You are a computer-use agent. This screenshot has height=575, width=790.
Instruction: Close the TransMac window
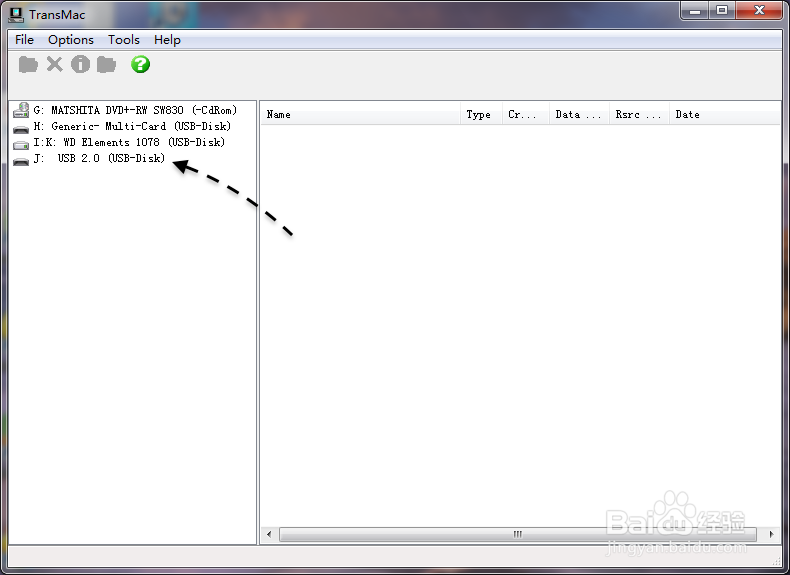point(759,11)
